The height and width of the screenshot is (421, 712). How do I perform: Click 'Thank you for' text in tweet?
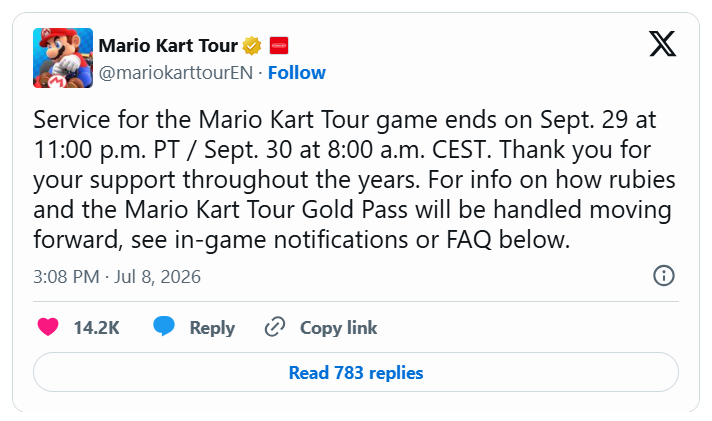coord(575,150)
